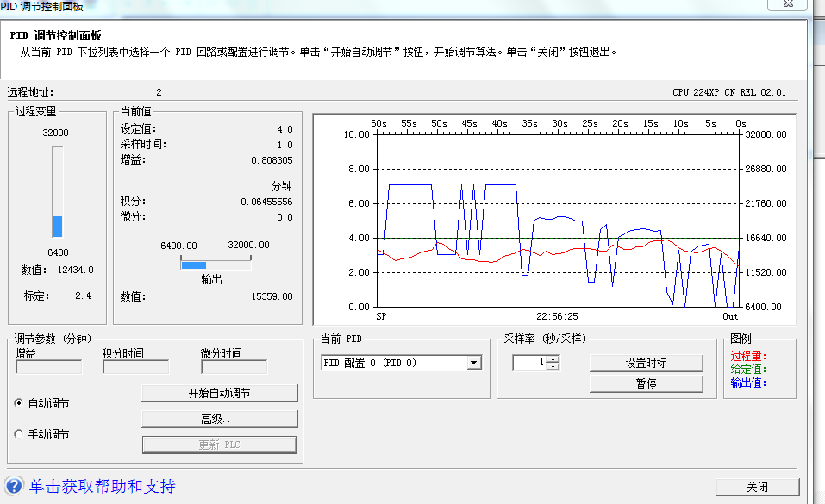The image size is (825, 504).
Task: Click the horizontal 输出 level bar
Action: click(216, 265)
